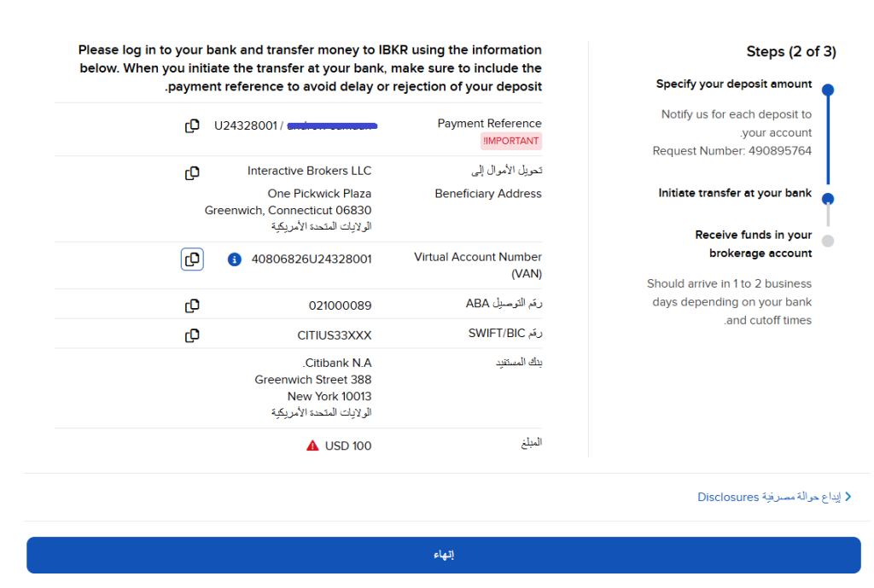
Task: Select the New York 10013 line
Action: (x=329, y=396)
